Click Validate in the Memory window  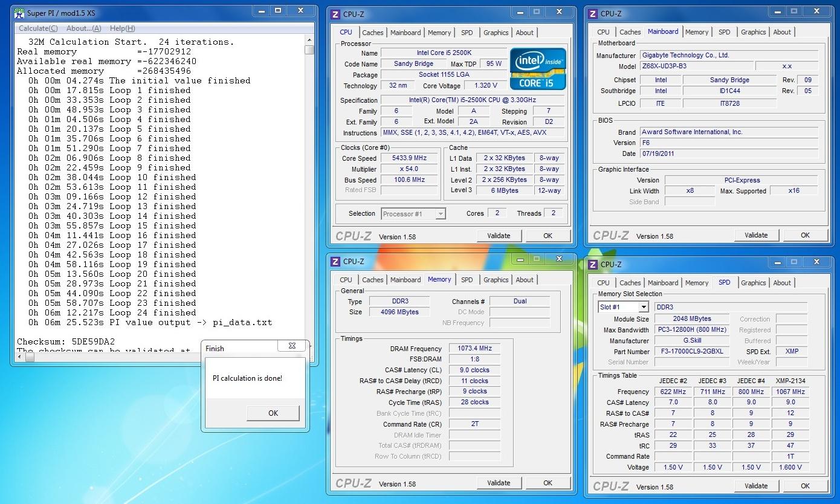499,483
